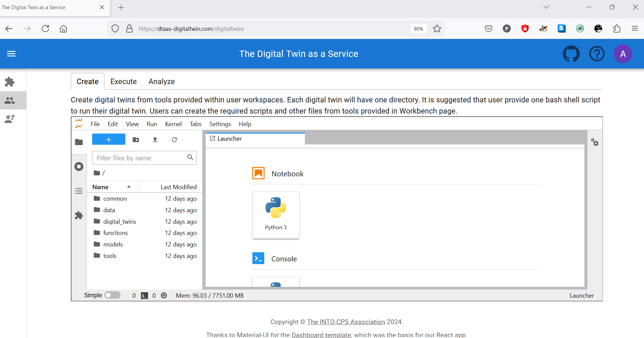This screenshot has height=338, width=644.
Task: Open The INTO-CPS Association link
Action: point(346,322)
